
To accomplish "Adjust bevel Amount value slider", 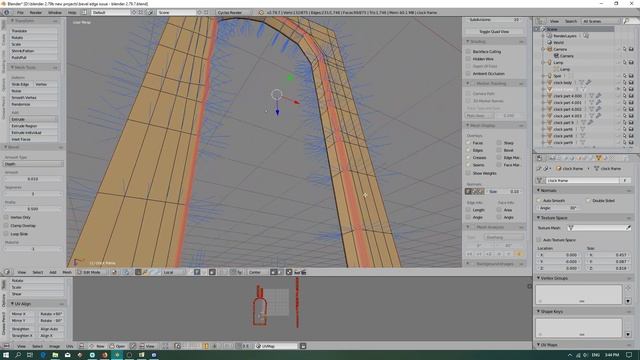I will (x=33, y=179).
